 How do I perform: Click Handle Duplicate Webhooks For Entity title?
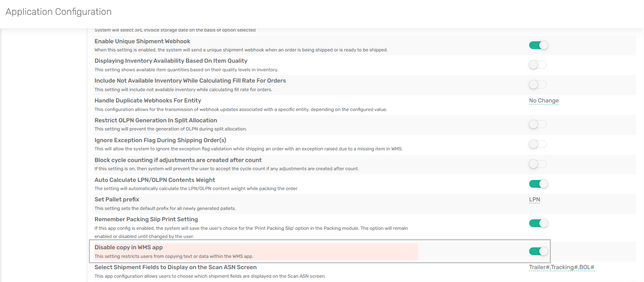pos(148,100)
